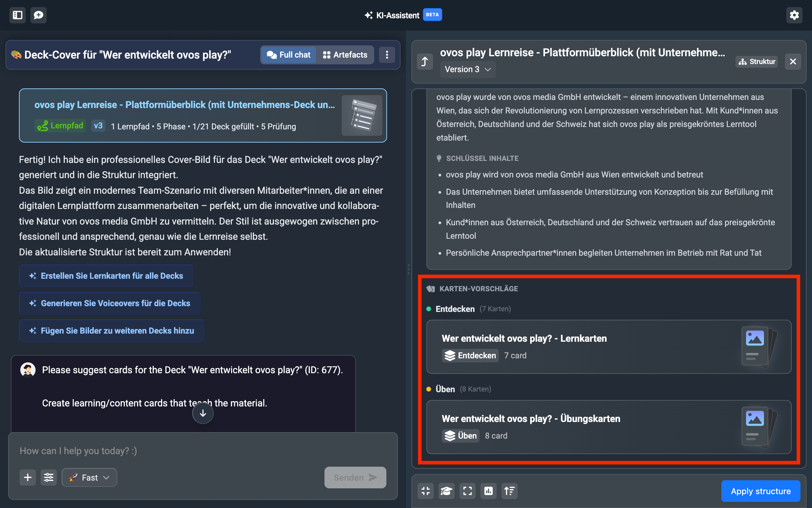The height and width of the screenshot is (508, 812).
Task: Switch to Full chat view
Action: point(289,55)
